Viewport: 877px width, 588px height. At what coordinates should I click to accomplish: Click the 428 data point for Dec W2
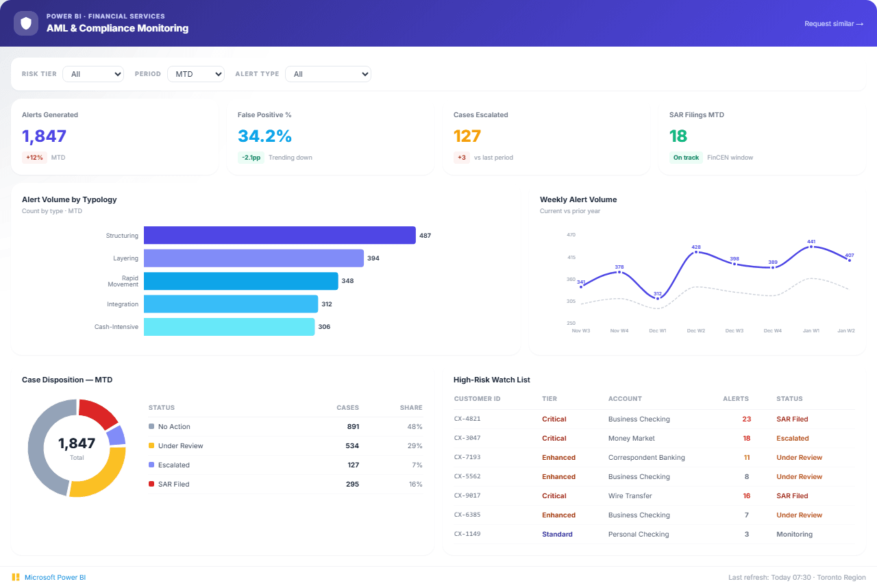point(696,252)
